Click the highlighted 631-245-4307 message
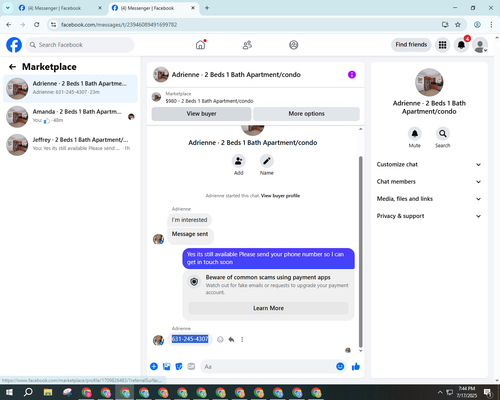 (x=190, y=339)
